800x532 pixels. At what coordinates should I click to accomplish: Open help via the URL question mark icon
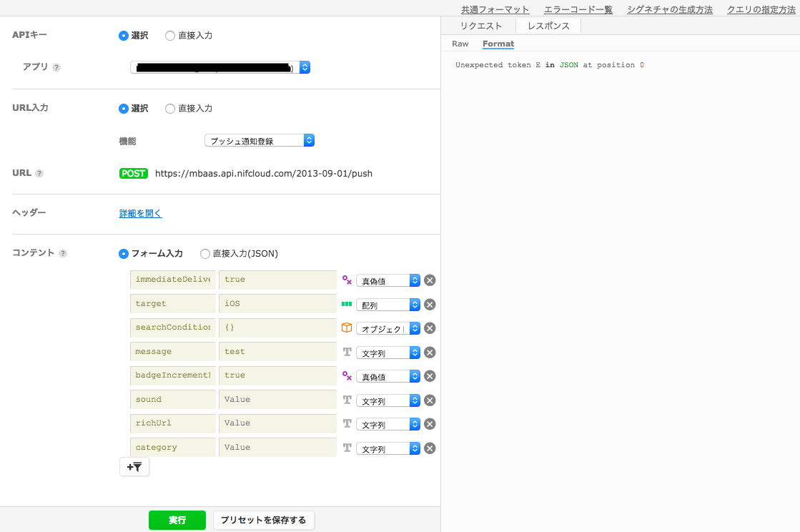pyautogui.click(x=41, y=172)
